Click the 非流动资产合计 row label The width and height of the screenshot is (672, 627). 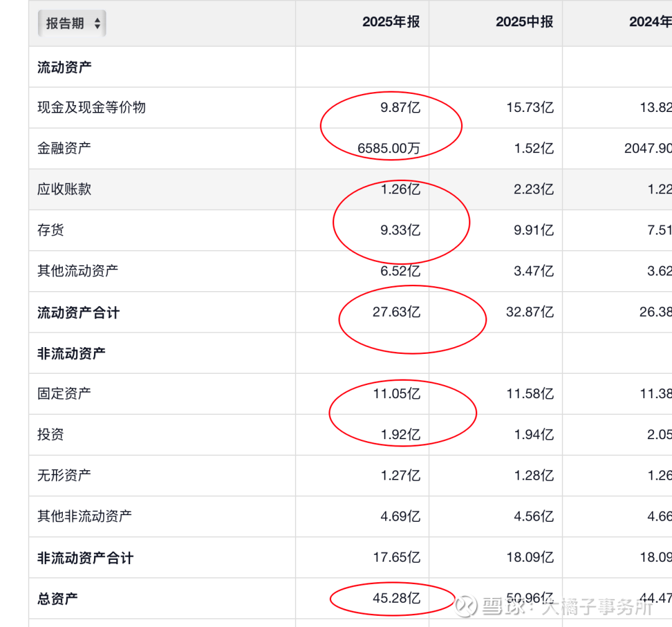(x=85, y=558)
